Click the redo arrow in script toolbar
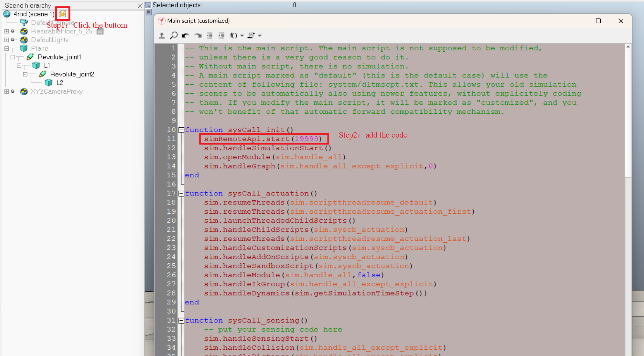 198,35
